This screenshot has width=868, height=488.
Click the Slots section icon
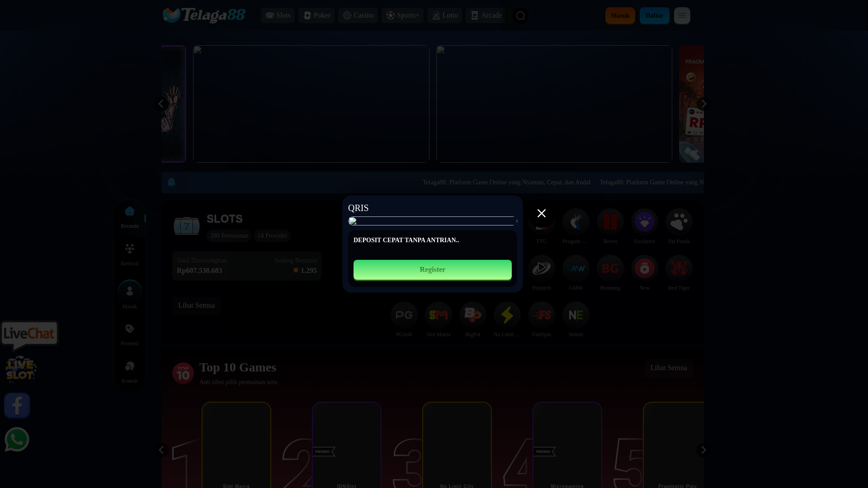point(186,226)
